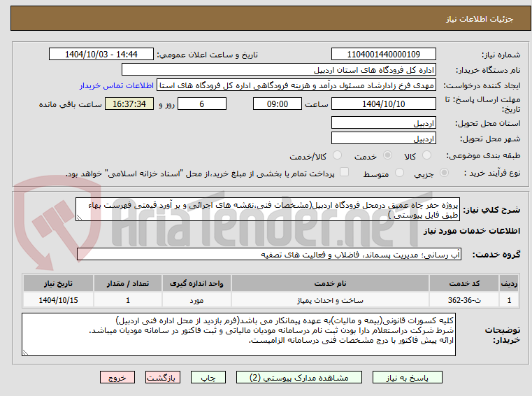Select the متوسط purchase type radio
Image resolution: width=532 pixels, height=396 pixels.
coord(399,173)
